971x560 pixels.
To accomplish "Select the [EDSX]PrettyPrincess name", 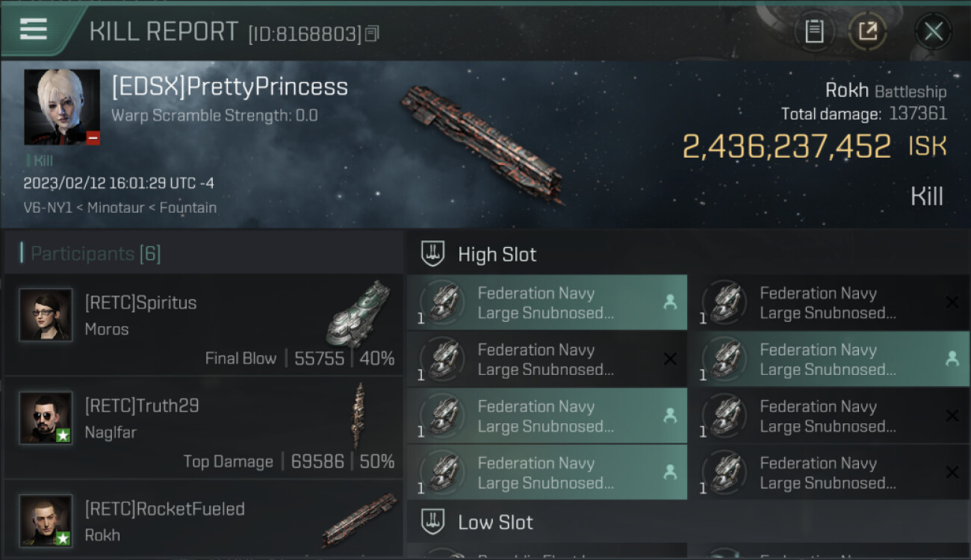I will click(229, 87).
